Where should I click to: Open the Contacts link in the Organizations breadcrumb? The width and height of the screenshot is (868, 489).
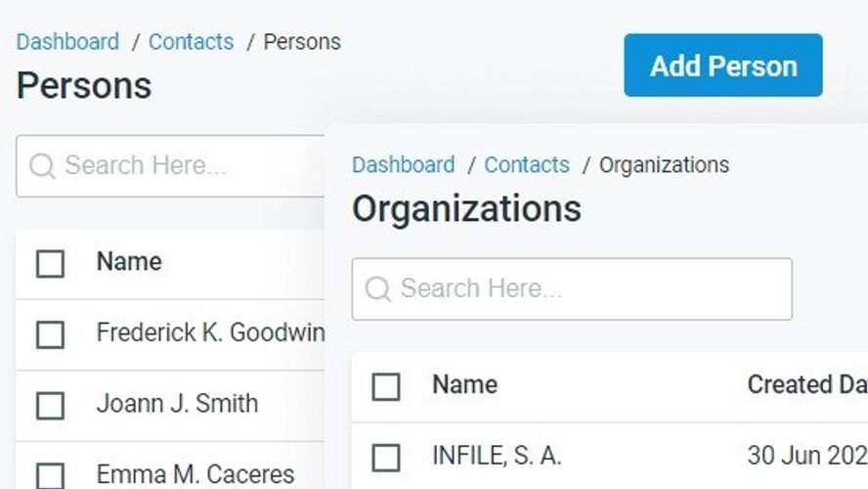click(x=527, y=165)
